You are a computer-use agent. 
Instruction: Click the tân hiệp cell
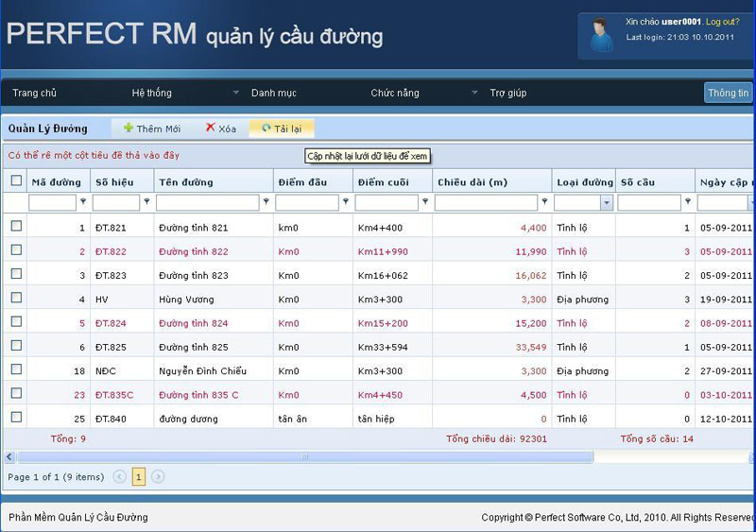coord(392,419)
